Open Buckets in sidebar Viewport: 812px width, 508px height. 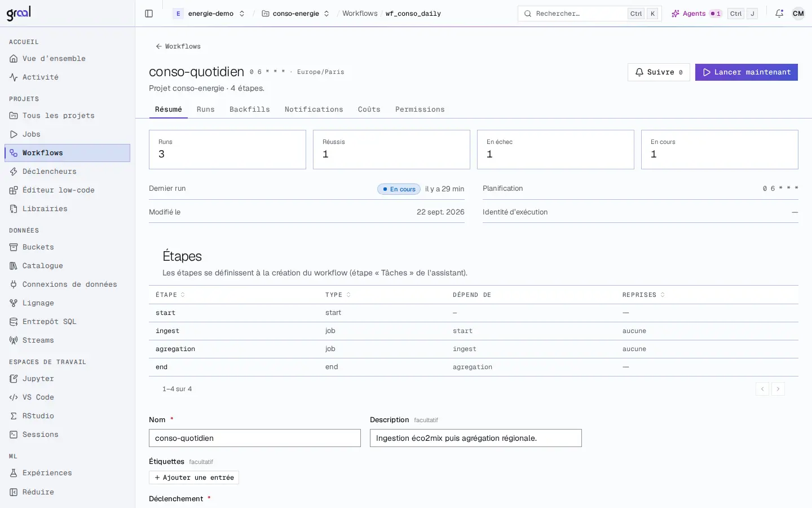67,247
